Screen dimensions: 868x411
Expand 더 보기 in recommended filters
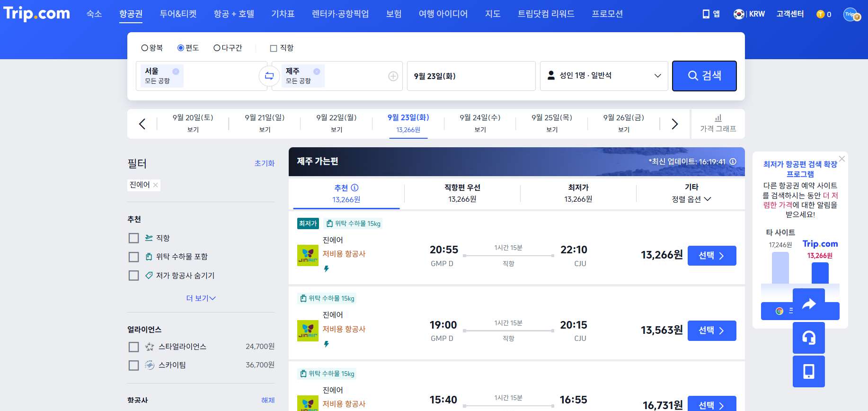point(201,298)
